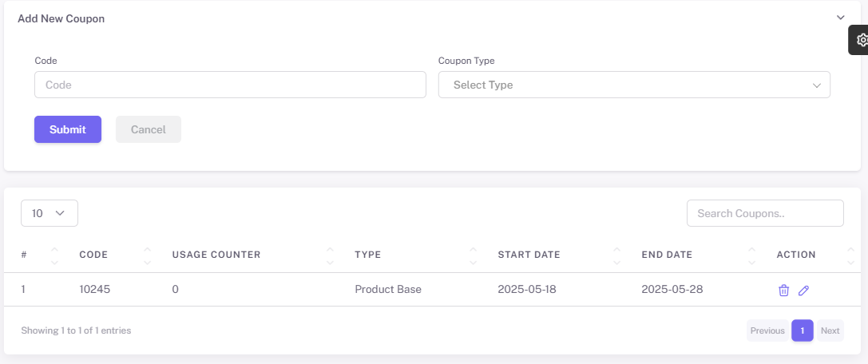The width and height of the screenshot is (868, 364).
Task: Go to the Previous page
Action: (767, 330)
